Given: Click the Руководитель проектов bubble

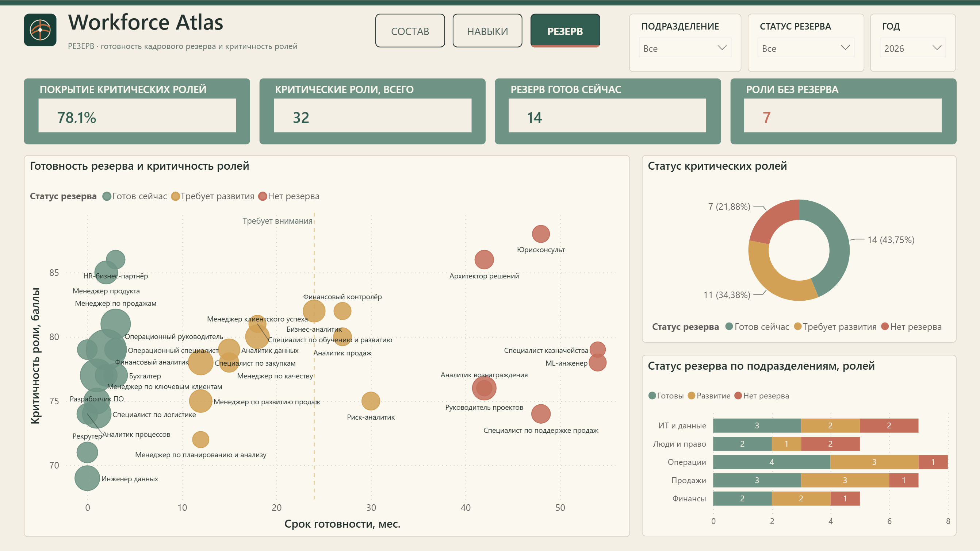Looking at the screenshot, I should click(x=484, y=388).
